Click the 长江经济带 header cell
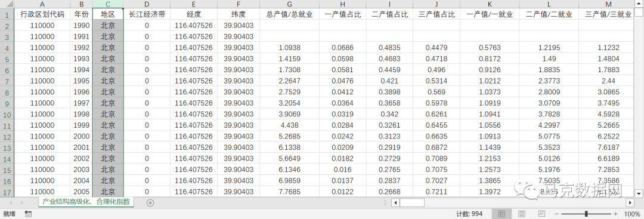Image resolution: width=644 pixels, height=219 pixels. [x=147, y=14]
